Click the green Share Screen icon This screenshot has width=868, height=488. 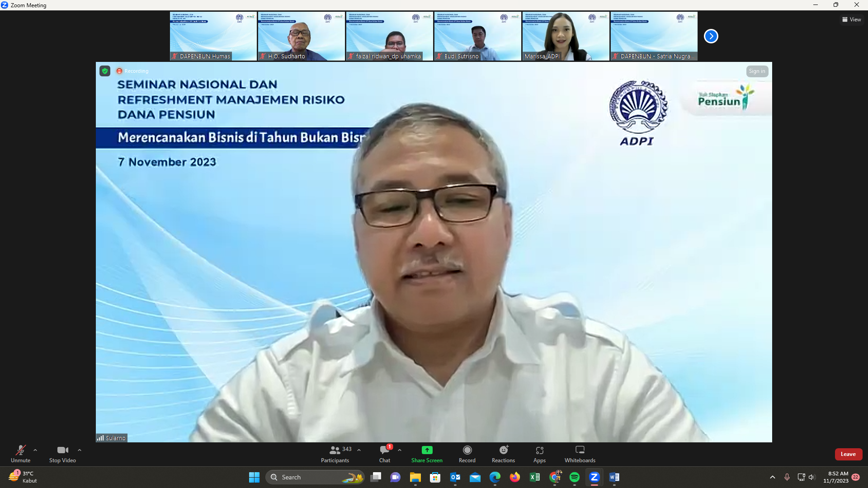pos(427,450)
